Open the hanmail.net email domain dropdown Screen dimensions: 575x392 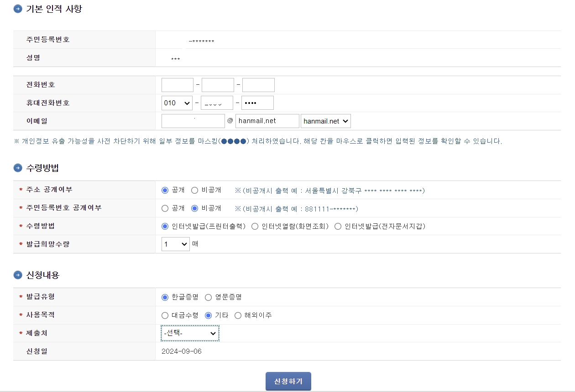[x=325, y=121]
